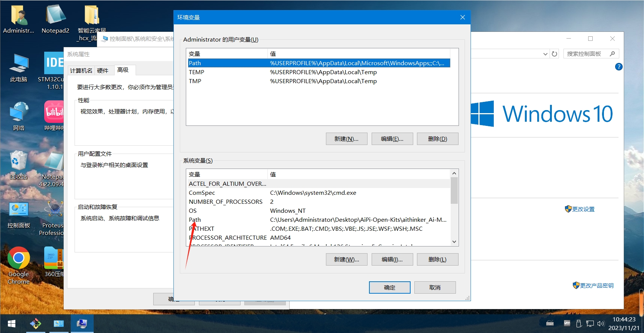Click 新建(N) for user variables
This screenshot has width=644, height=333.
click(347, 139)
